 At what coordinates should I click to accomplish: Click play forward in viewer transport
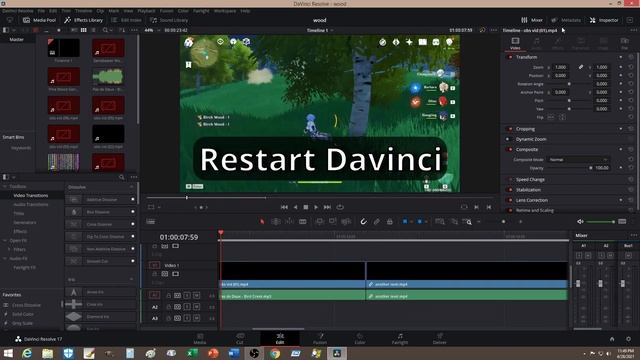(316, 207)
